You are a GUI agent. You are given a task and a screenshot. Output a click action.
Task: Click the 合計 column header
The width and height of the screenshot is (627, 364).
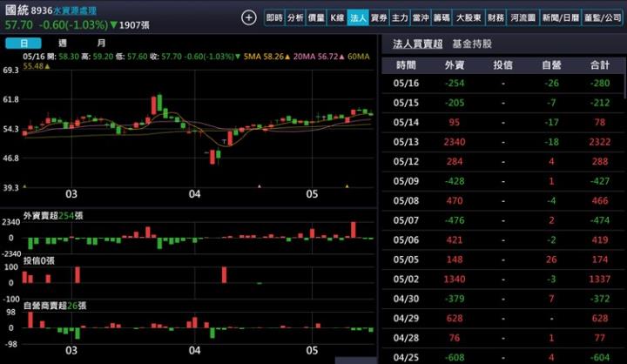pyautogui.click(x=599, y=65)
